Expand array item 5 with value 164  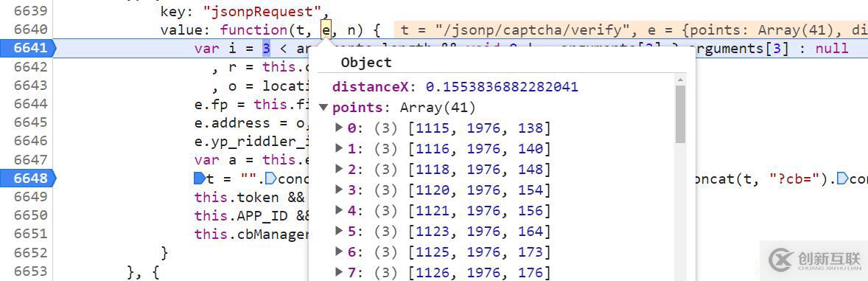(x=339, y=232)
